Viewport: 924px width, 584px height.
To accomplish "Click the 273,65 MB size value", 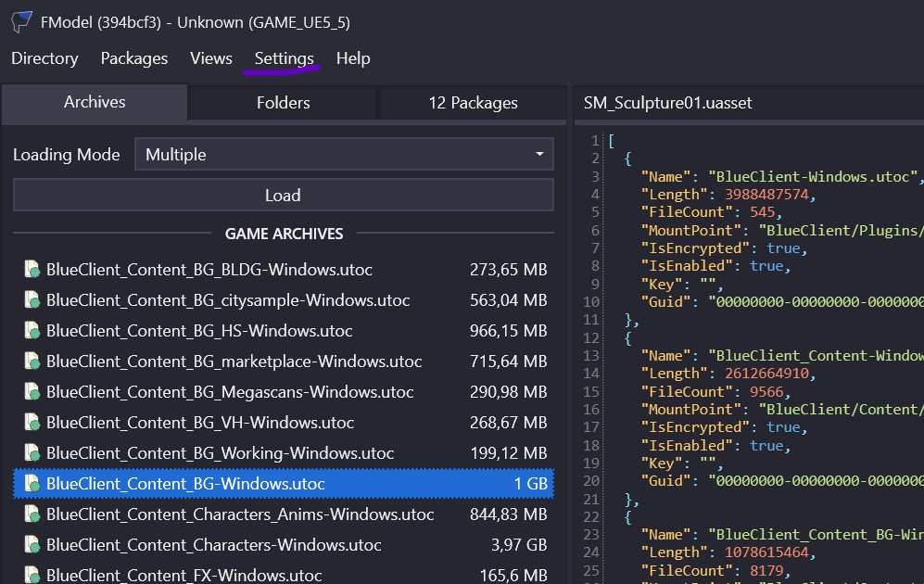I will [509, 270].
